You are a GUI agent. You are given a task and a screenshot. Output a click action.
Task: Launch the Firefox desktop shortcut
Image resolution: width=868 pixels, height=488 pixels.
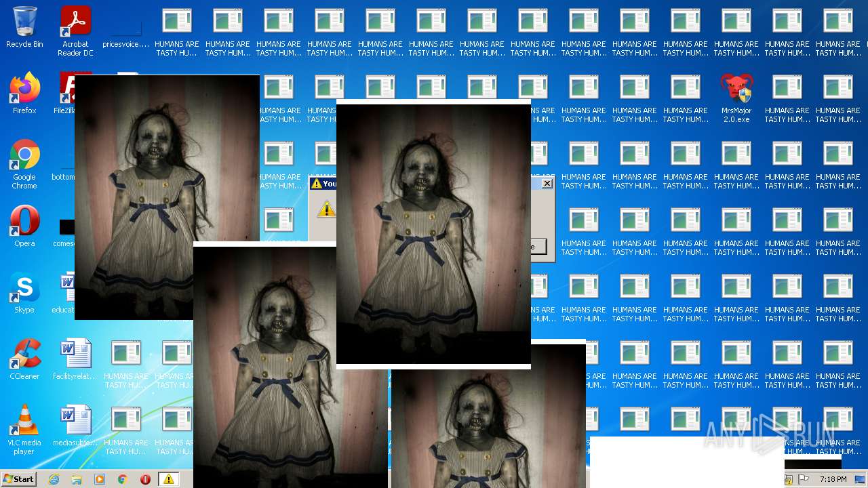pos(24,94)
